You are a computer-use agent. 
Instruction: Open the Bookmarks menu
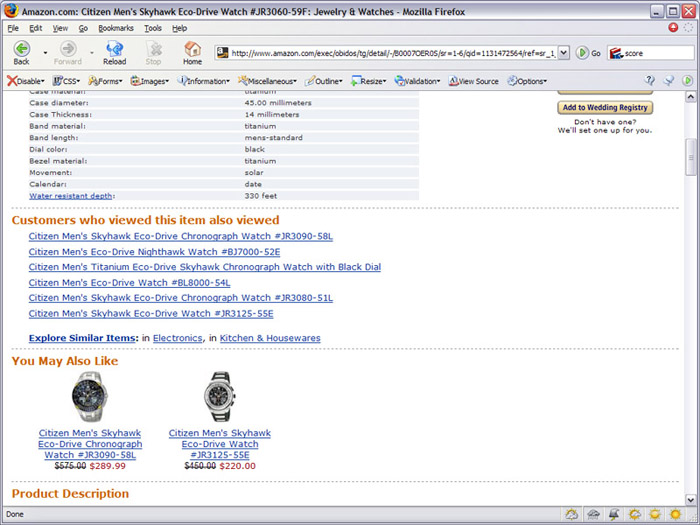pos(116,28)
